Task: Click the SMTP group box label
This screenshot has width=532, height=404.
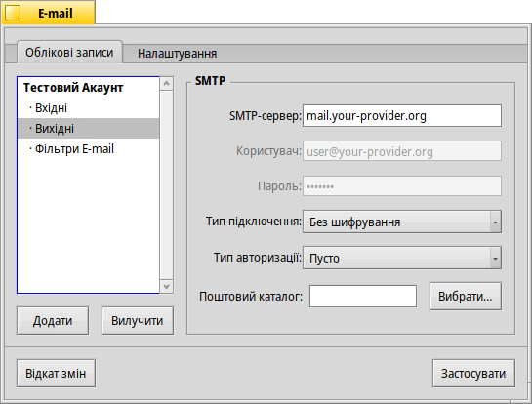Action: click(x=210, y=81)
